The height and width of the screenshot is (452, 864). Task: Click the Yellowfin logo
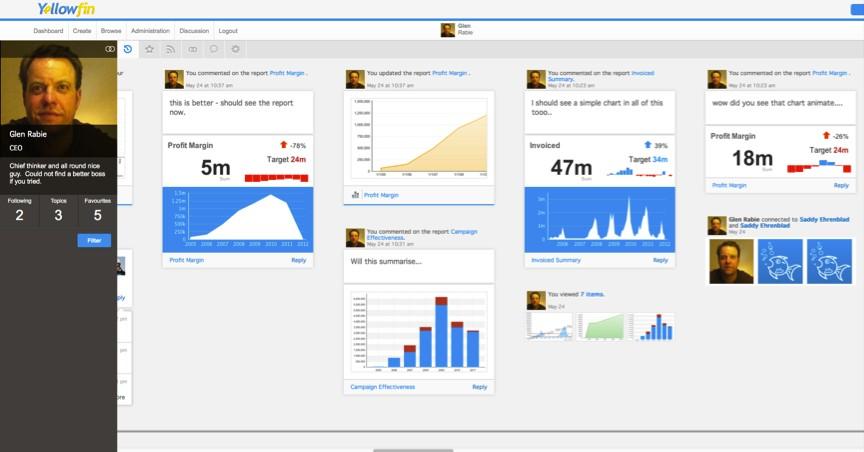[66, 9]
